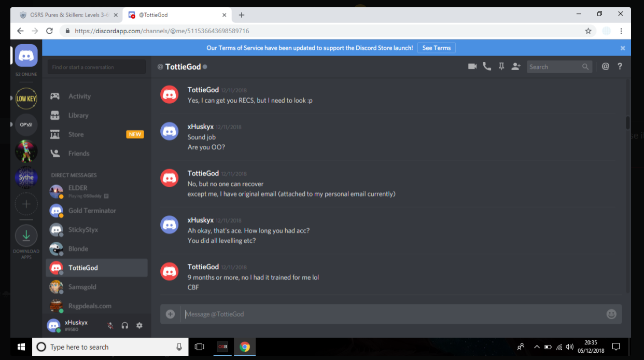644x360 pixels.
Task: Click the chat scrollbar thumb
Action: tap(627, 122)
